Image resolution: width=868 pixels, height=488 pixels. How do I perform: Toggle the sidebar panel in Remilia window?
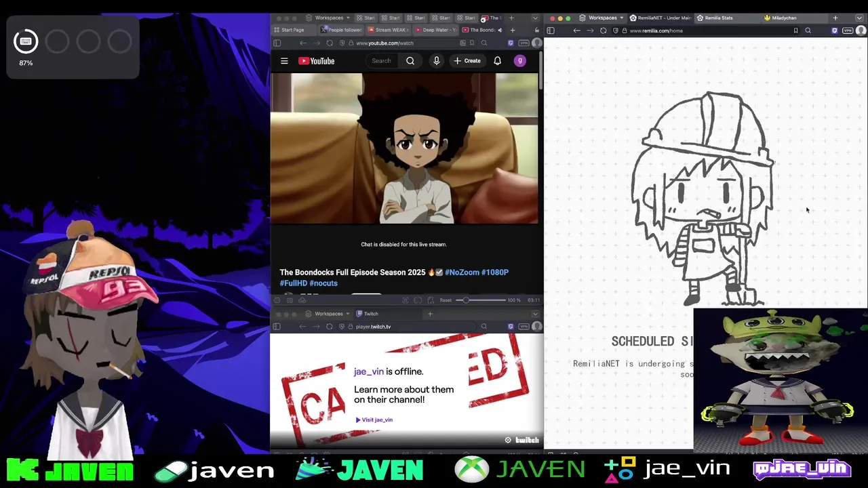pyautogui.click(x=551, y=30)
